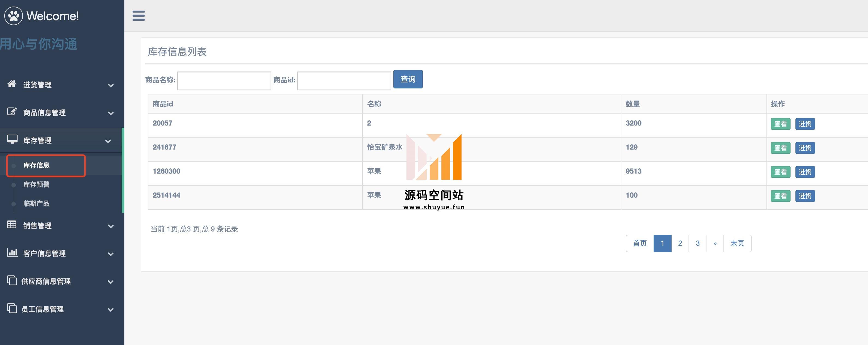Select the 库存预警 submenu item
This screenshot has height=345, width=868.
pos(36,185)
